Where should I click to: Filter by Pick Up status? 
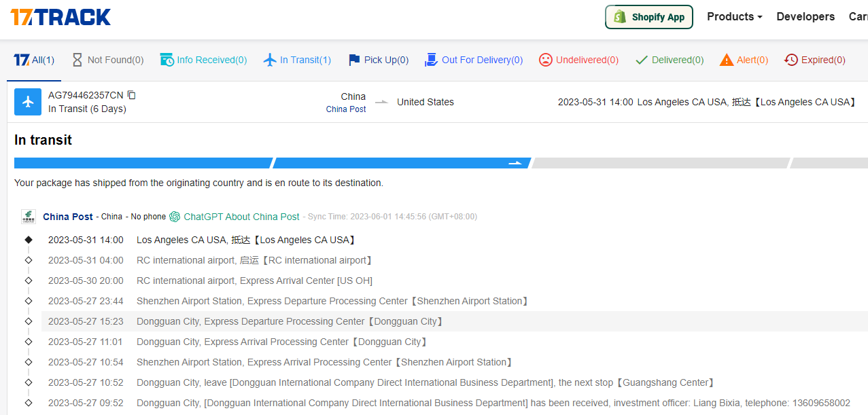378,60
